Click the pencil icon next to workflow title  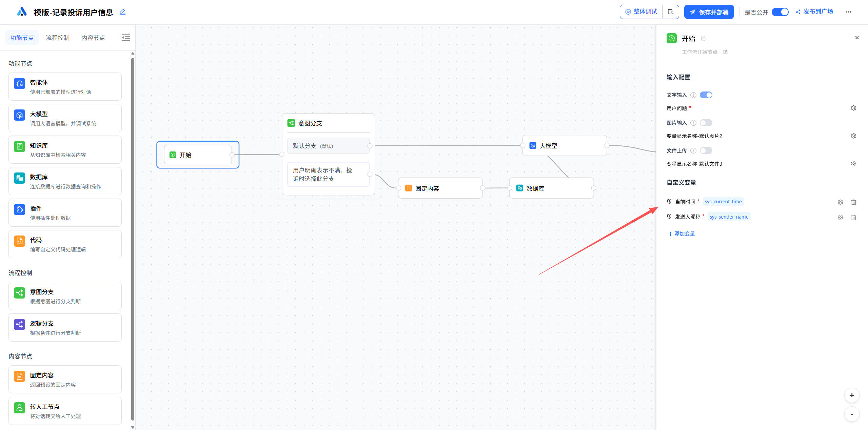pos(123,12)
